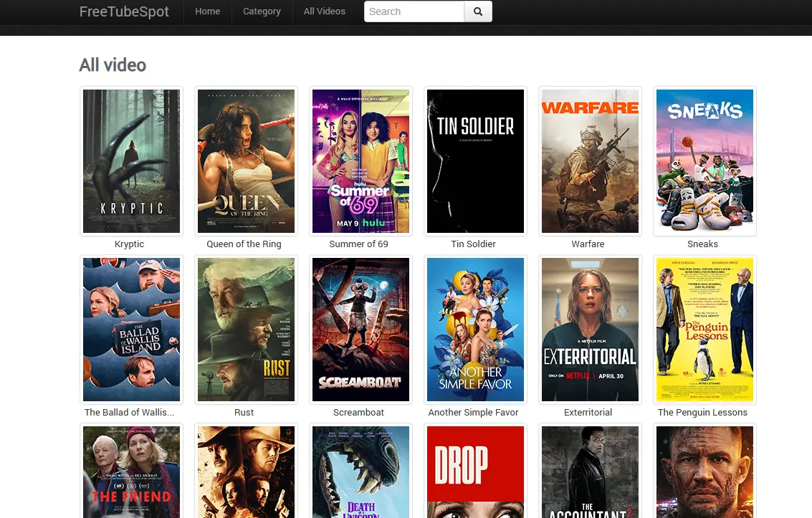Viewport: 812px width, 518px height.
Task: Click the Queen of the Ring title
Action: (x=244, y=244)
